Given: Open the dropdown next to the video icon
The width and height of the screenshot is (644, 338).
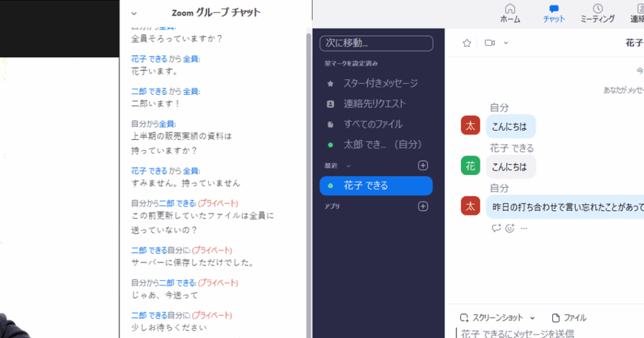Looking at the screenshot, I should [506, 43].
